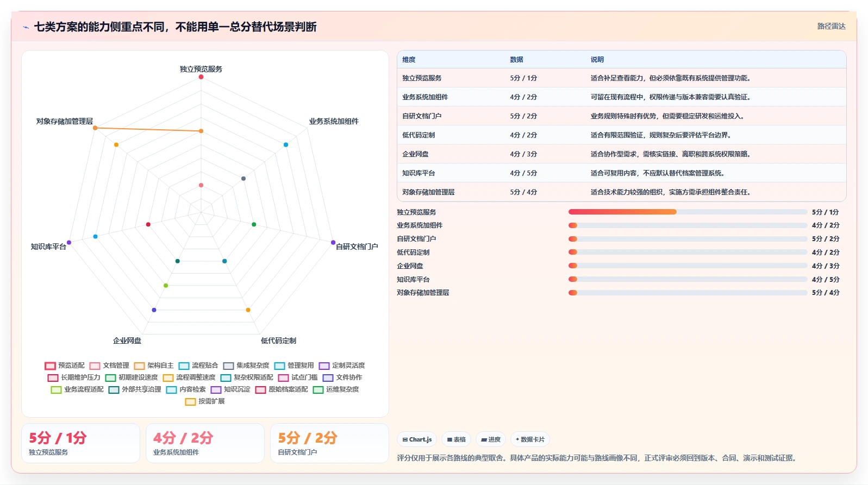Click the 业务流程适配 color swatch
Image resolution: width=868 pixels, height=485 pixels.
point(56,389)
